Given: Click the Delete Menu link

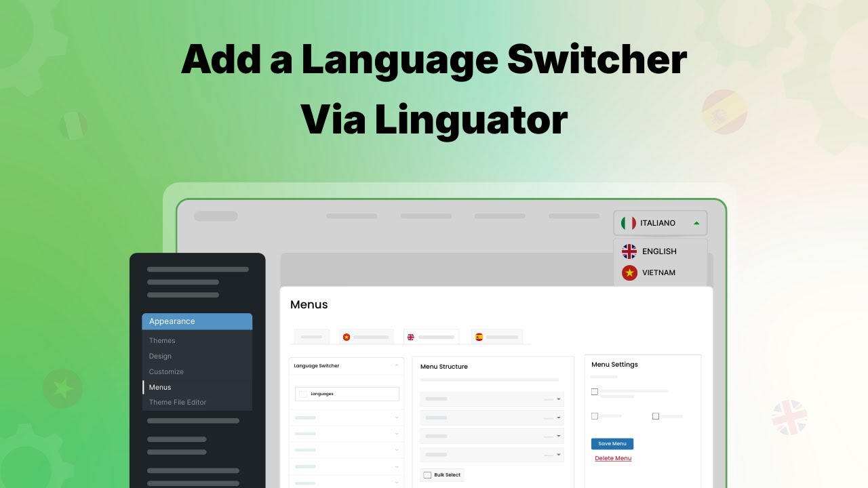Looking at the screenshot, I should pyautogui.click(x=612, y=458).
